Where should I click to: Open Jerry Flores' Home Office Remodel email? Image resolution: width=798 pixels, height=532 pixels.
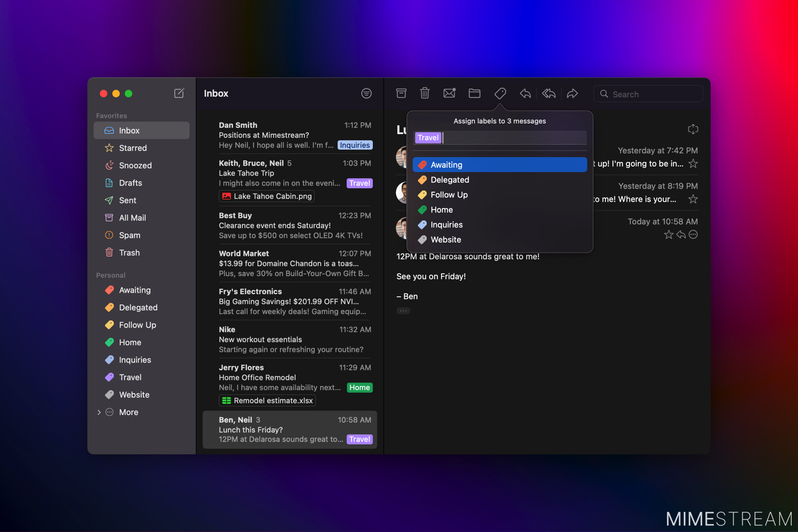coord(290,384)
